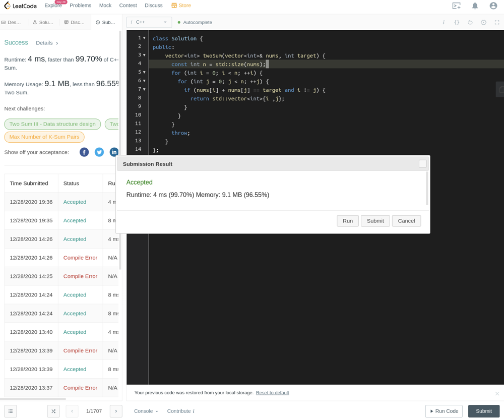This screenshot has height=420, width=504.
Task: Open the user profile avatar menu
Action: (493, 6)
